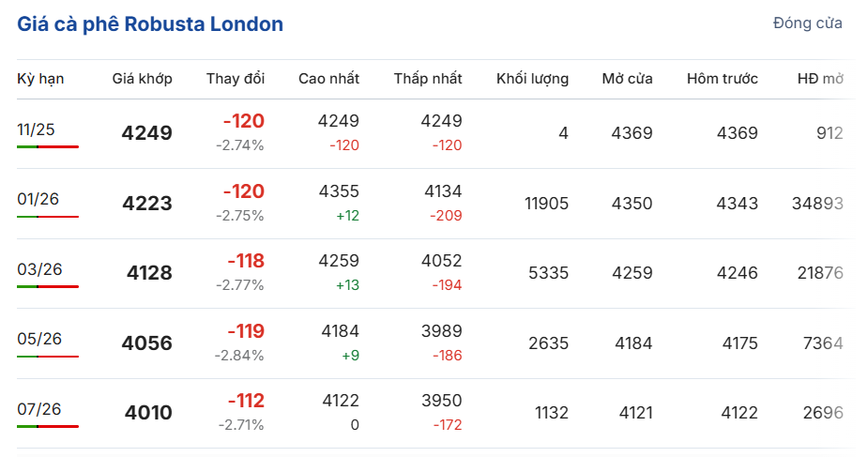Image resolution: width=868 pixels, height=457 pixels.
Task: Click the 4249 matched price for 11/25
Action: (147, 133)
